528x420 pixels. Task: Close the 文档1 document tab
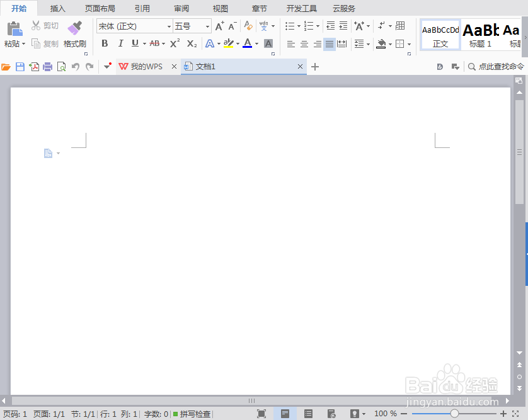pyautogui.click(x=300, y=67)
